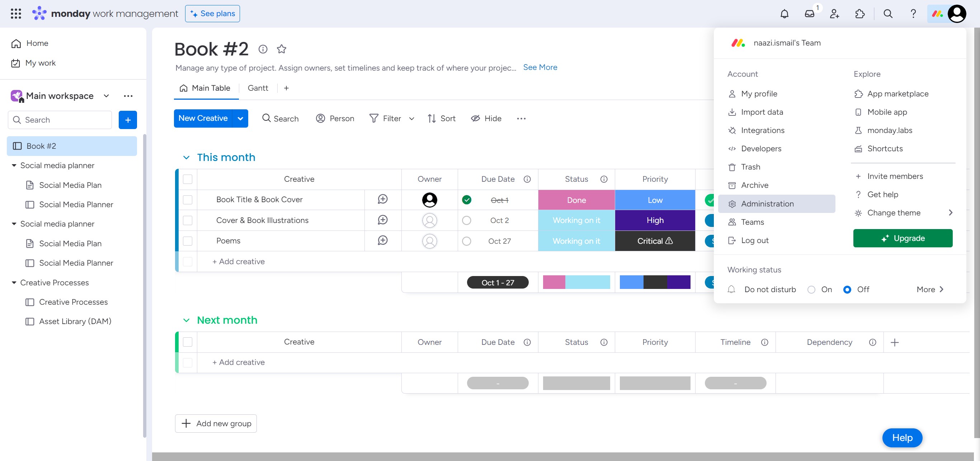Tick the checkbox for Book Title & Book Cover
The width and height of the screenshot is (980, 461).
(188, 200)
